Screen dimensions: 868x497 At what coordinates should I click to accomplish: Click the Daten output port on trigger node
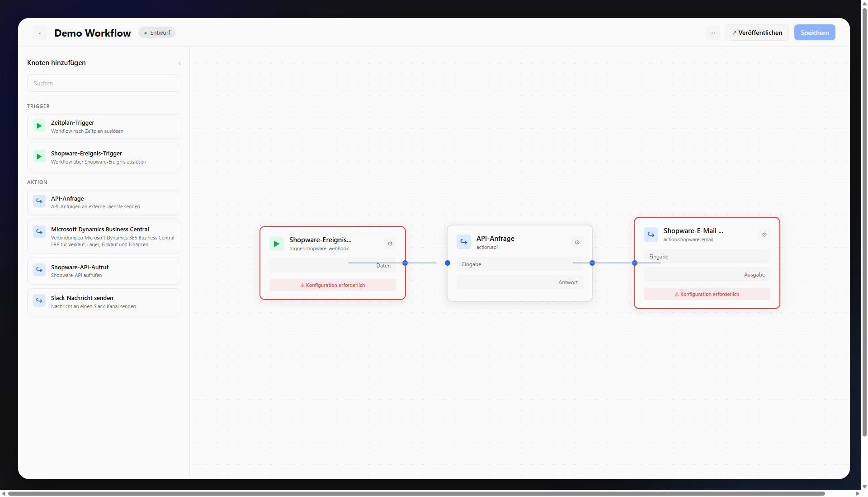pos(405,263)
